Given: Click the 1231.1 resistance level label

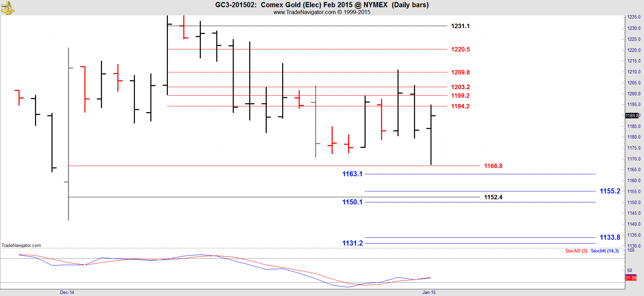Looking at the screenshot, I should coord(460,26).
